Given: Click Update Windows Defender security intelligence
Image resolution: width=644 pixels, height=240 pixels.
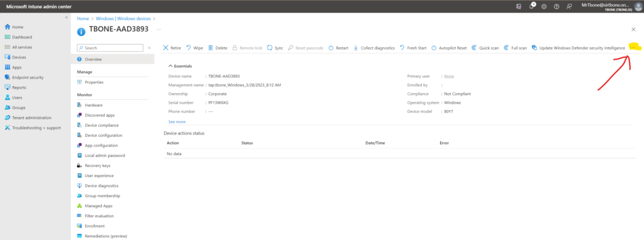Looking at the screenshot, I should pos(579,48).
